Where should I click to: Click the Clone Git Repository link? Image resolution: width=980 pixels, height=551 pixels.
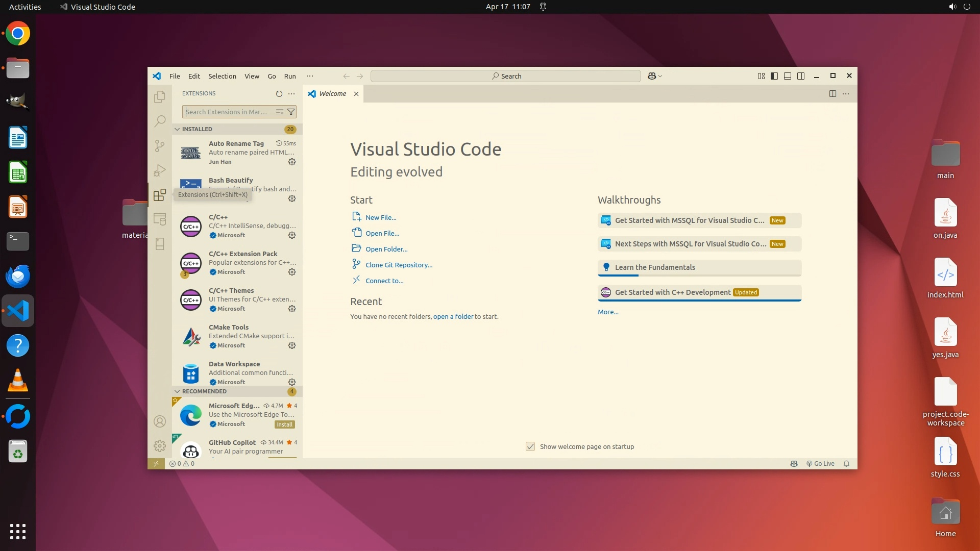click(399, 265)
